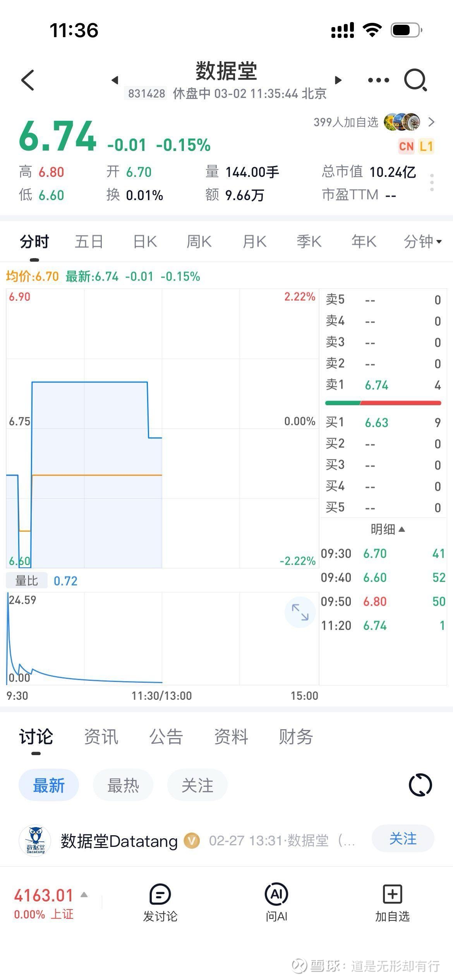Switch to the 日K chart tab
This screenshot has height=980, width=453.
pyautogui.click(x=145, y=242)
